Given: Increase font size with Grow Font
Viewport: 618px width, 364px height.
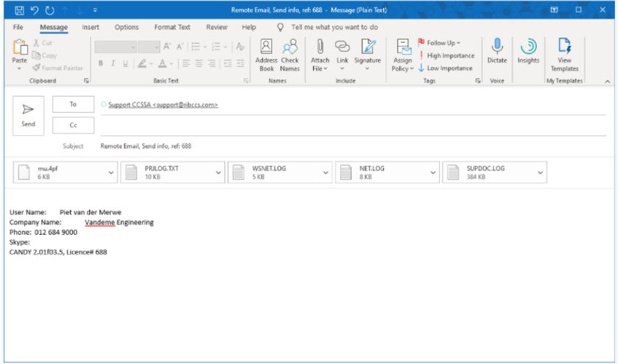Looking at the screenshot, I should tap(167, 47).
